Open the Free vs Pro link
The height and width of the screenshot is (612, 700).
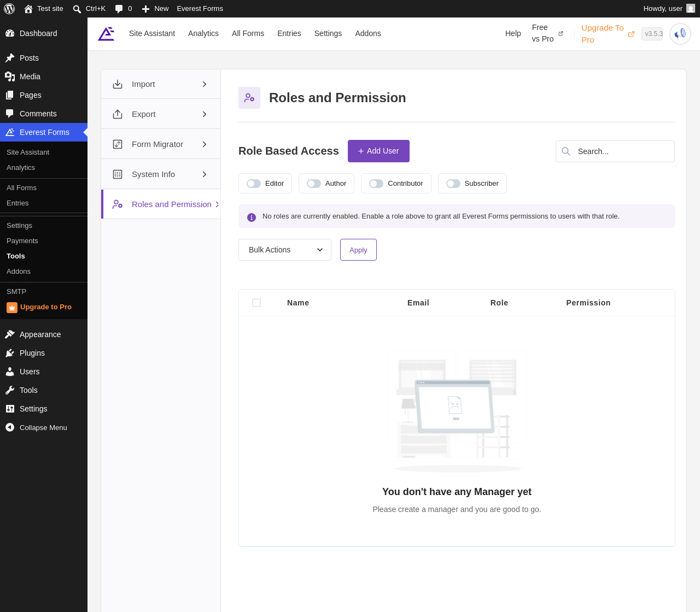coord(547,33)
